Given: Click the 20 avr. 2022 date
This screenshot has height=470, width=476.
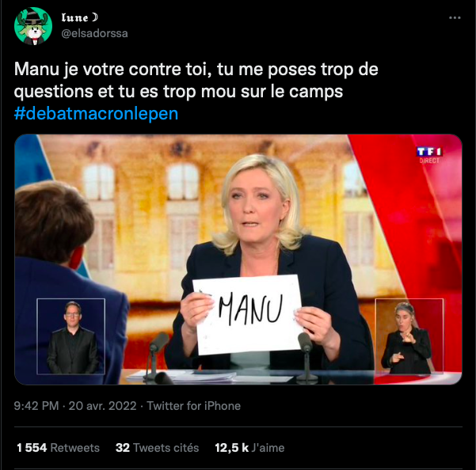Looking at the screenshot, I should [103, 406].
